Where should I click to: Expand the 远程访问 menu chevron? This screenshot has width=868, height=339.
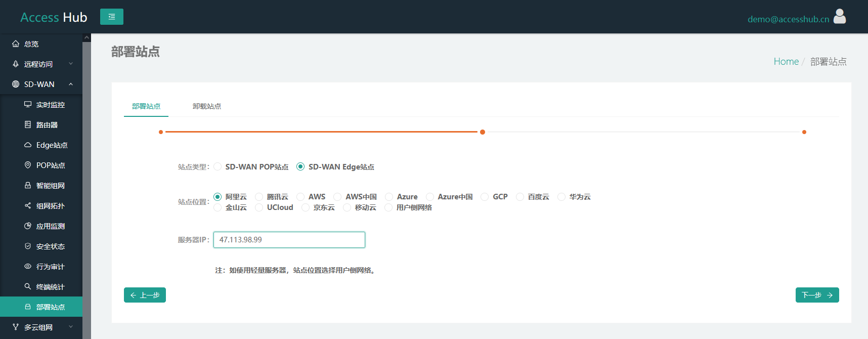(x=71, y=64)
